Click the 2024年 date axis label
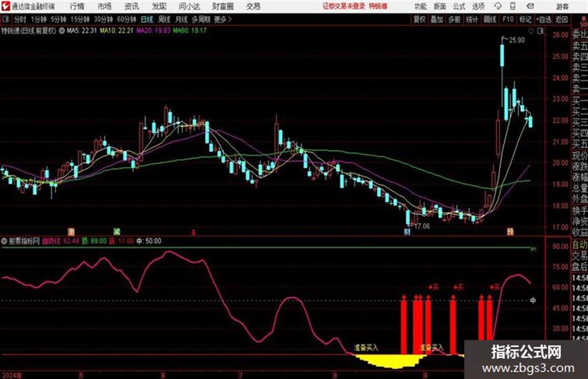588x379 pixels. (12, 375)
